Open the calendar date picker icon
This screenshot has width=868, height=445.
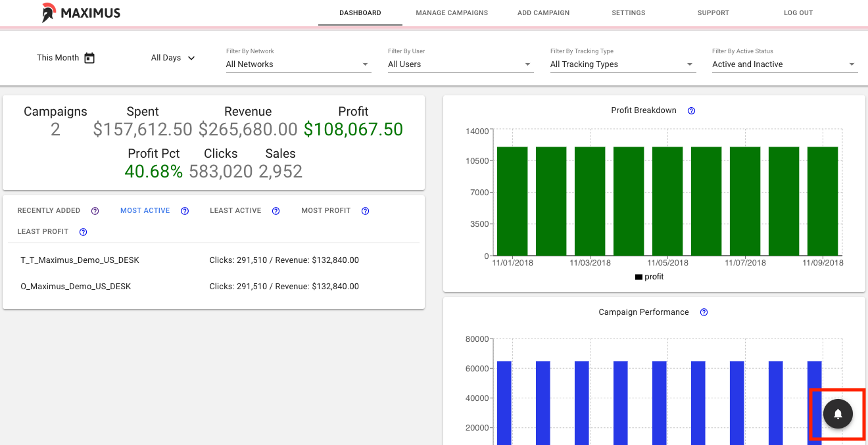coord(89,58)
